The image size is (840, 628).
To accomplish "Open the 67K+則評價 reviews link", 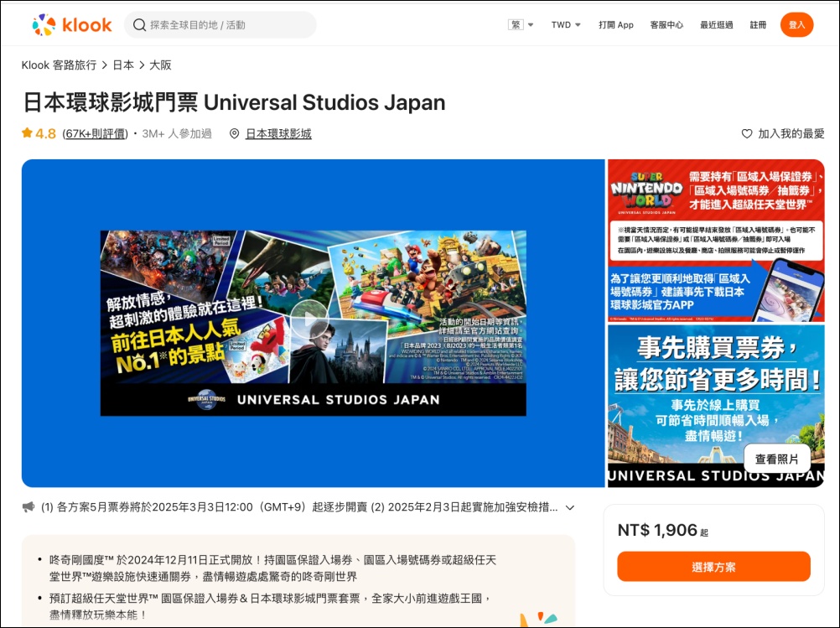I will (96, 133).
